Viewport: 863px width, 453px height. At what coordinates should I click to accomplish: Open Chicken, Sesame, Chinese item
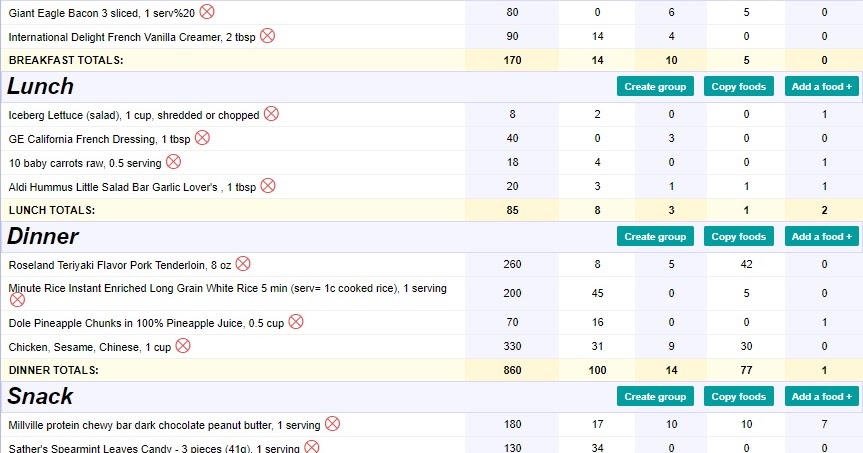(90, 347)
